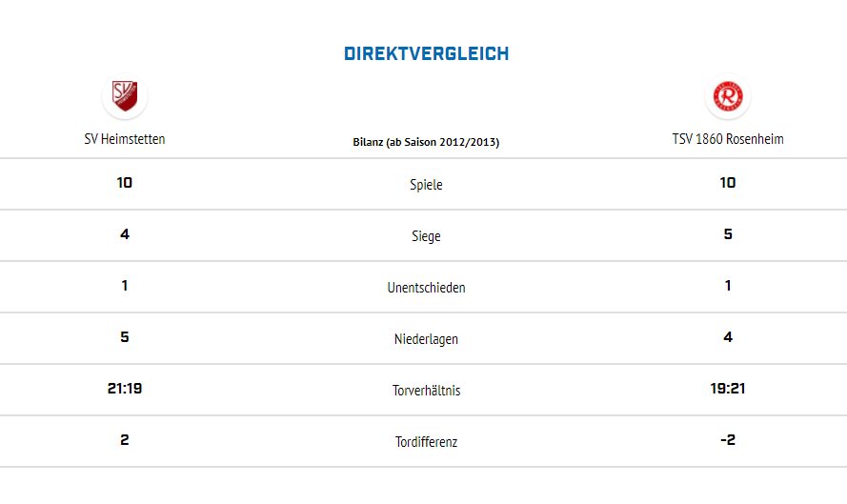Click the SV Heimstetten club logo
847x504 pixels.
tap(124, 95)
